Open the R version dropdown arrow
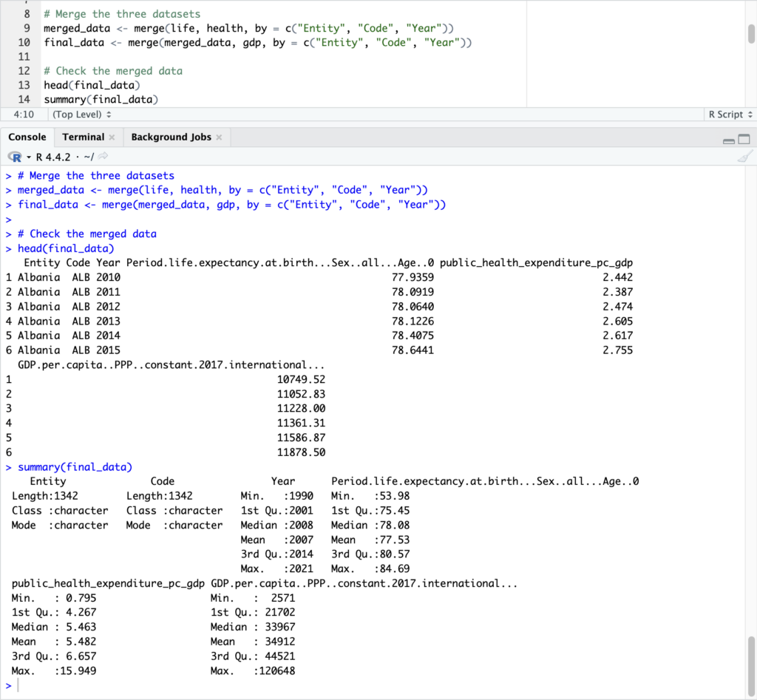This screenshot has width=757, height=700. [x=29, y=157]
